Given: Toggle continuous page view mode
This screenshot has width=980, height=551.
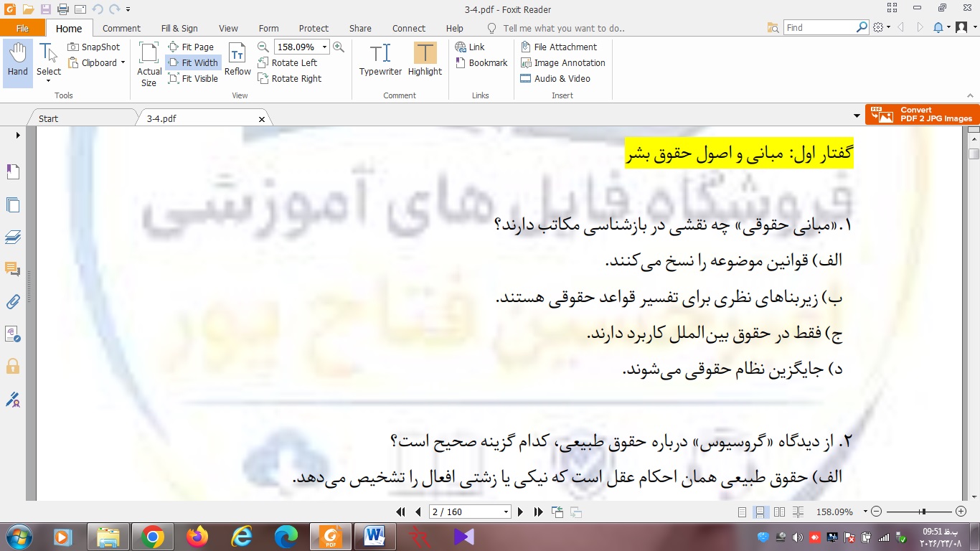Looking at the screenshot, I should [x=760, y=512].
